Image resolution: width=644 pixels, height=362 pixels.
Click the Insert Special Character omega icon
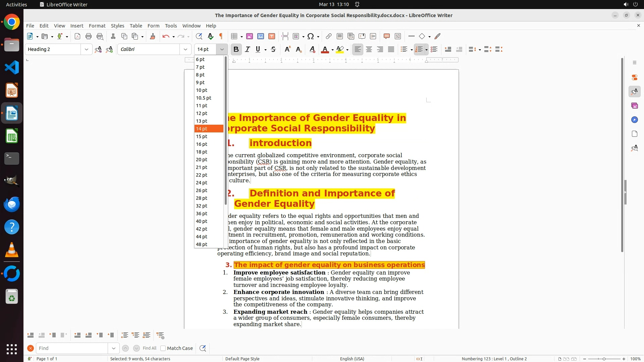click(x=311, y=36)
